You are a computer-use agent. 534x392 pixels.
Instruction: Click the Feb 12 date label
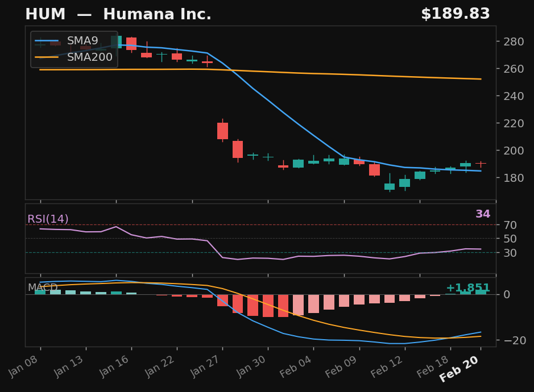coord(386,367)
